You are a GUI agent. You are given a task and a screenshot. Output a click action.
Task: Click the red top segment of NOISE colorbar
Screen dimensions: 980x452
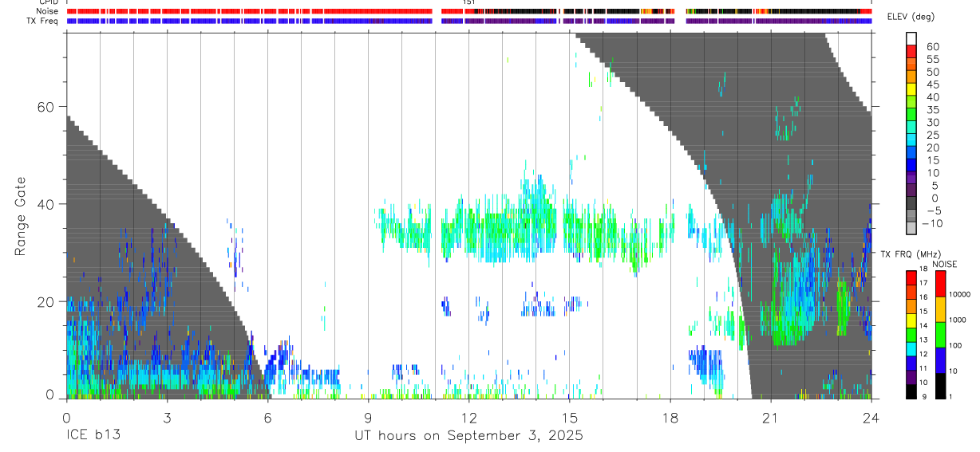(x=941, y=283)
